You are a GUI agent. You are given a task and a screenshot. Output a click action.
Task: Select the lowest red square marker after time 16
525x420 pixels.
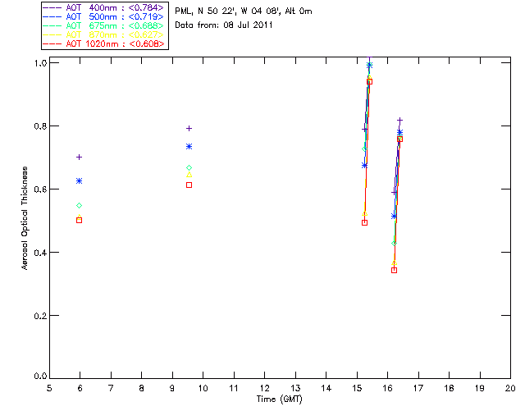tap(394, 270)
